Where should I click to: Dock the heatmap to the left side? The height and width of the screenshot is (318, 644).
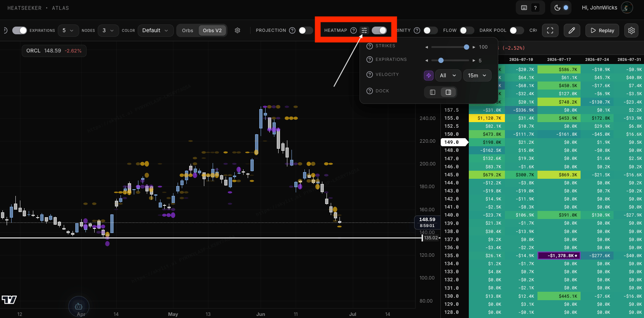click(x=433, y=92)
